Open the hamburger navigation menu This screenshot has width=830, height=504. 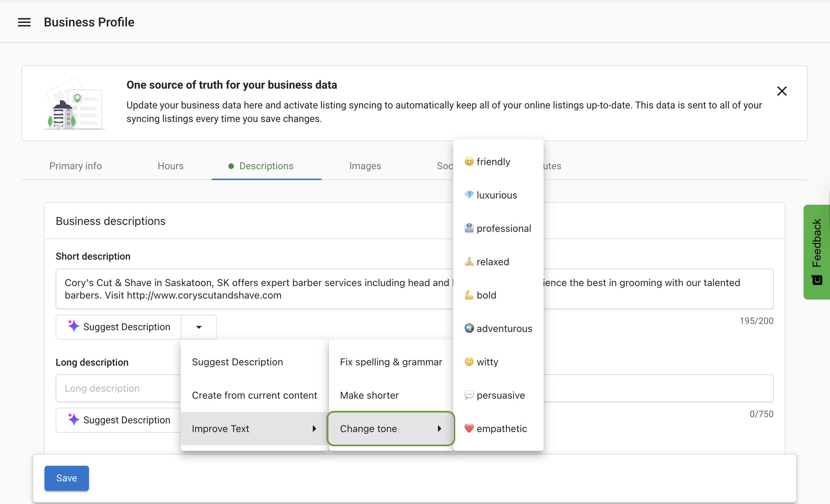(24, 22)
